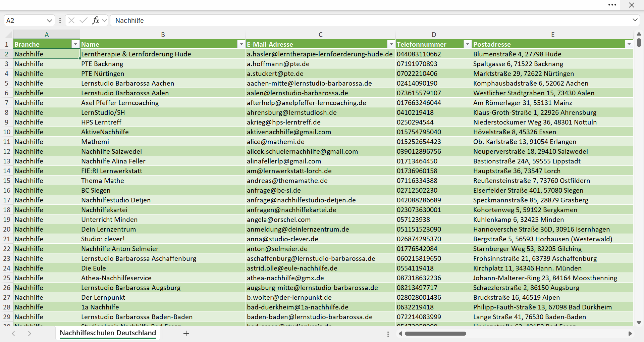Click the Cancel X icon in formula bar
Screen dimensions: 644x342
[71, 20]
